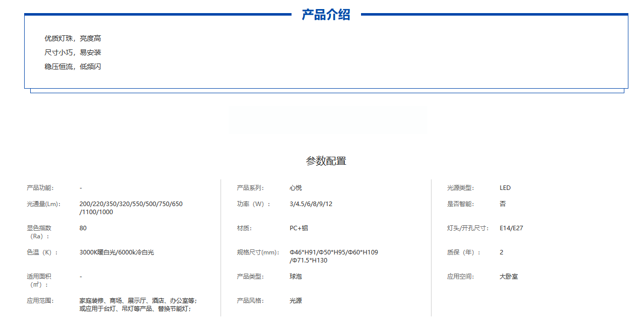Click the 尺寸小巧，易安装 intro line
The height and width of the screenshot is (327, 644).
73,52
